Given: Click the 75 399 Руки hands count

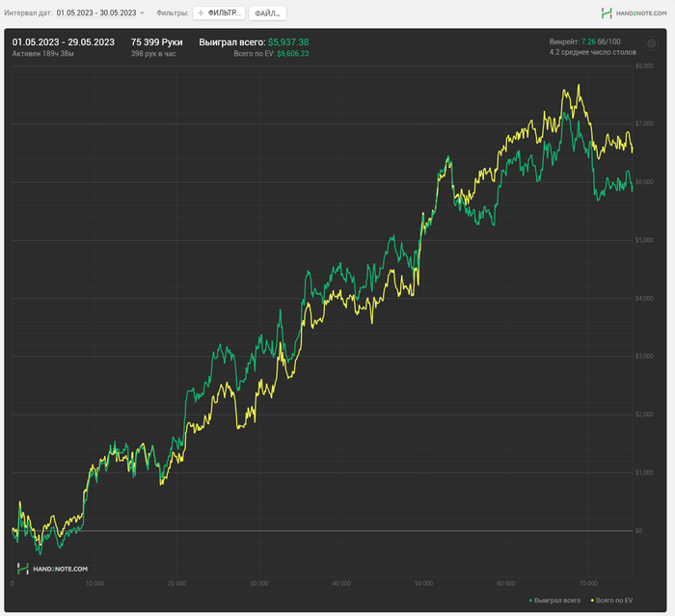Looking at the screenshot, I should (156, 42).
